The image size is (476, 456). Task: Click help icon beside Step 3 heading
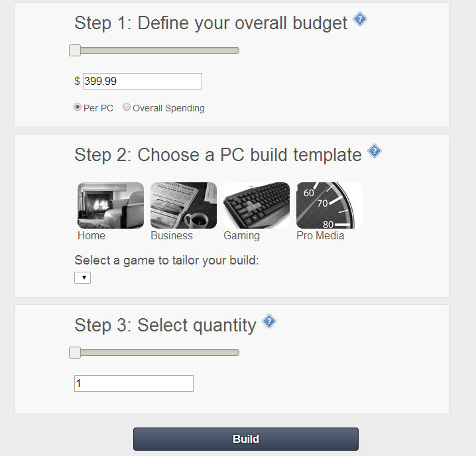click(x=268, y=321)
